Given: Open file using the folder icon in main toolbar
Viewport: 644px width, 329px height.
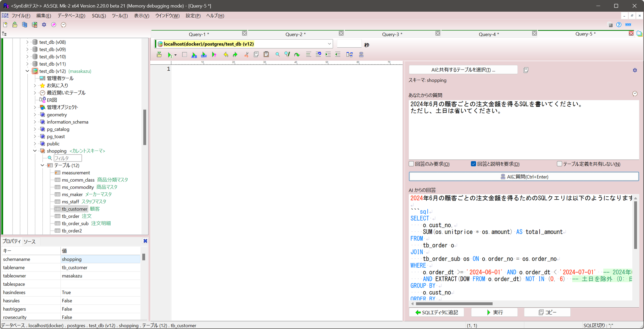Looking at the screenshot, I should [x=15, y=25].
